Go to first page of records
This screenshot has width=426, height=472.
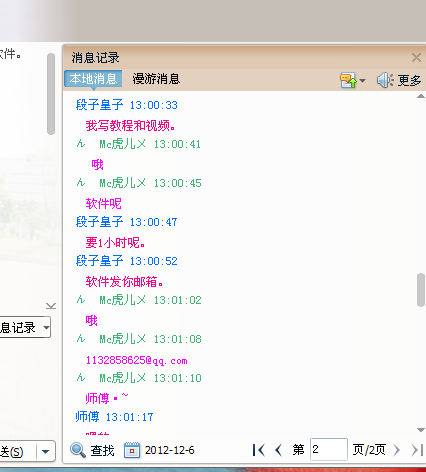258,450
